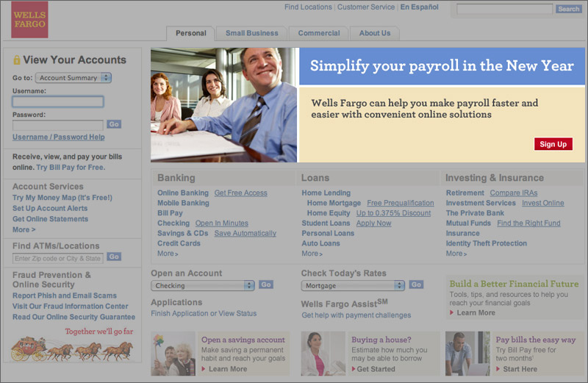Click the stagecoach and horses image

[71, 349]
